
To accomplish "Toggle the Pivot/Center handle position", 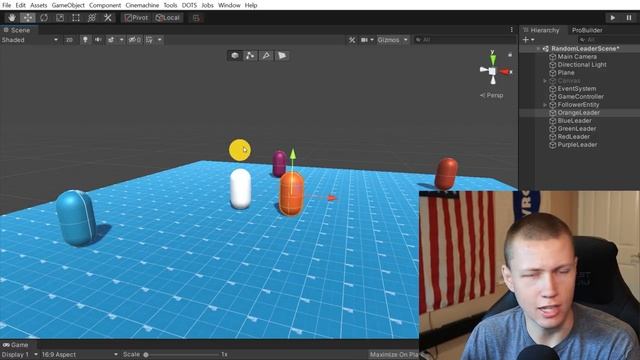I will click(x=136, y=18).
